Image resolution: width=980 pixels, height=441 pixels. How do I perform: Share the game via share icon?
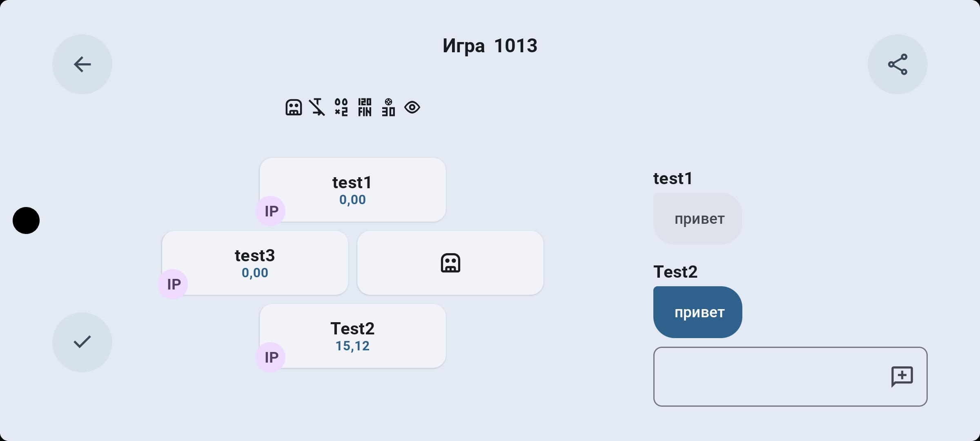pos(898,65)
